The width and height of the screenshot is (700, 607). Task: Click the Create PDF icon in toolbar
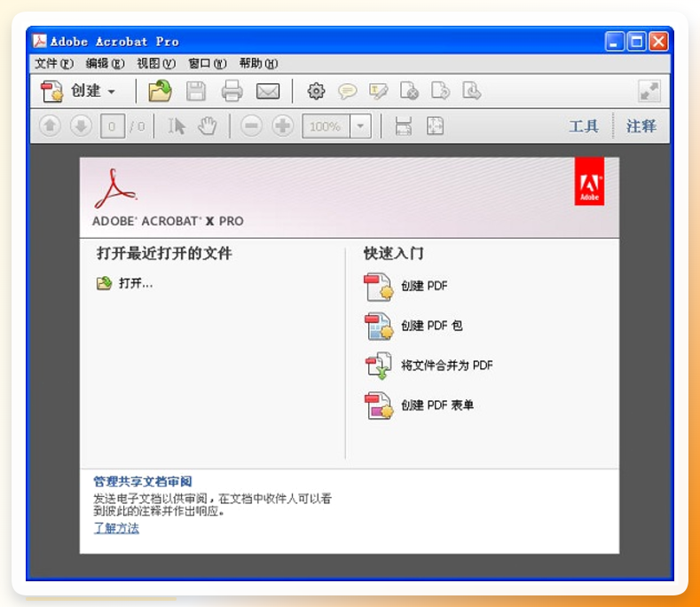[x=51, y=91]
